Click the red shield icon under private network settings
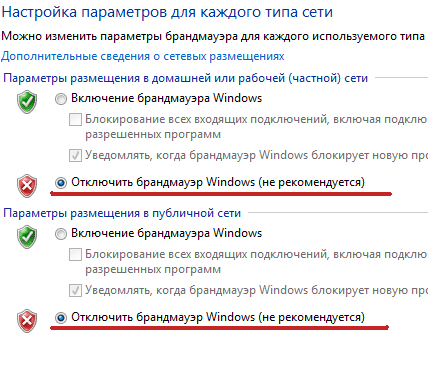This screenshot has height=365, width=428. coord(27,186)
